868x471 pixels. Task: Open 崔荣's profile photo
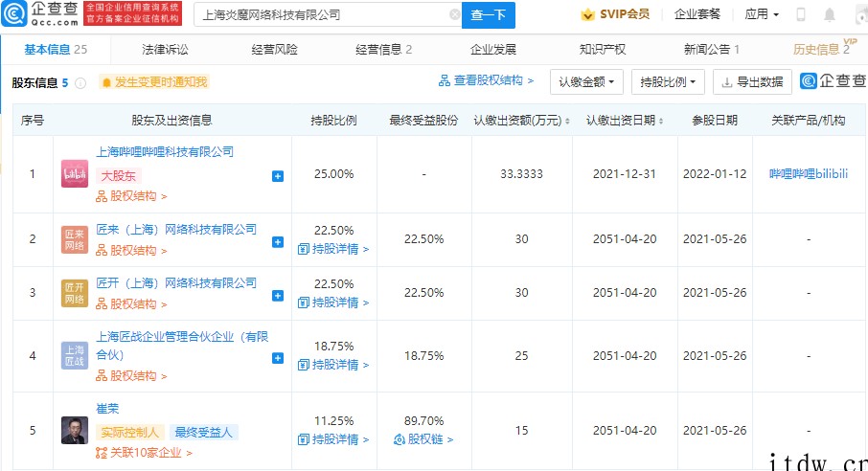click(74, 430)
